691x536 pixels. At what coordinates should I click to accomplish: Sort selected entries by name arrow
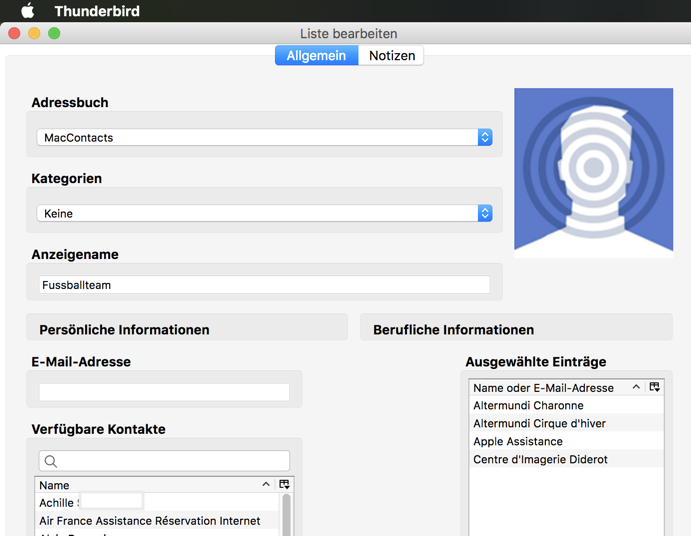[x=636, y=387]
